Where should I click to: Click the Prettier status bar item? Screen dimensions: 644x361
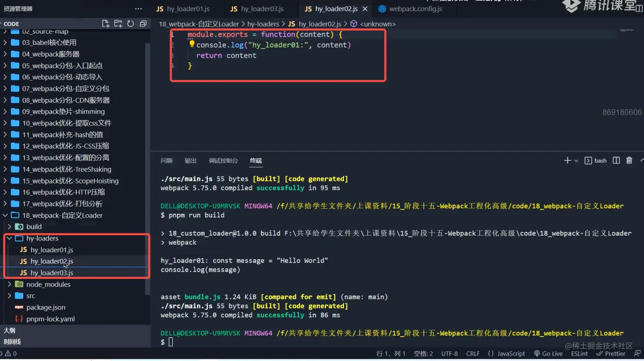click(611, 353)
